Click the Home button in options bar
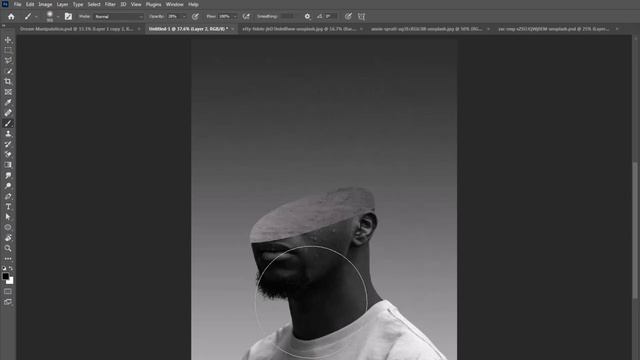The width and height of the screenshot is (640, 360). click(11, 17)
